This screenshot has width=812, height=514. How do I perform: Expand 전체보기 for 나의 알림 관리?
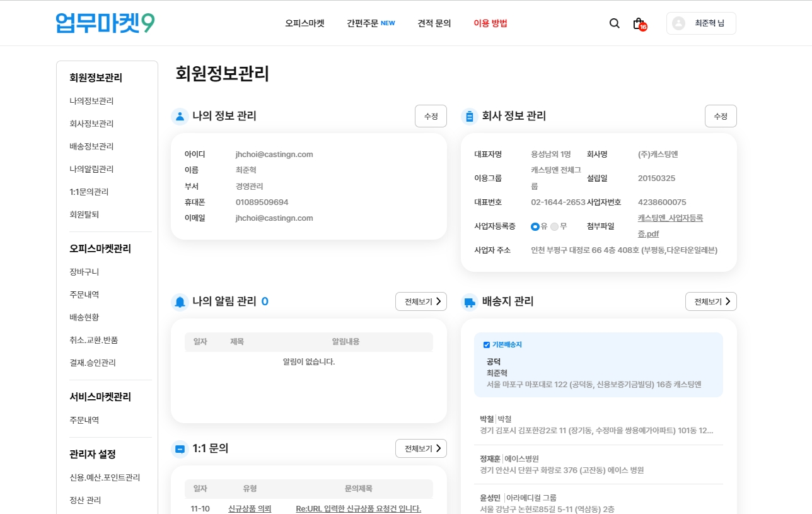(420, 301)
